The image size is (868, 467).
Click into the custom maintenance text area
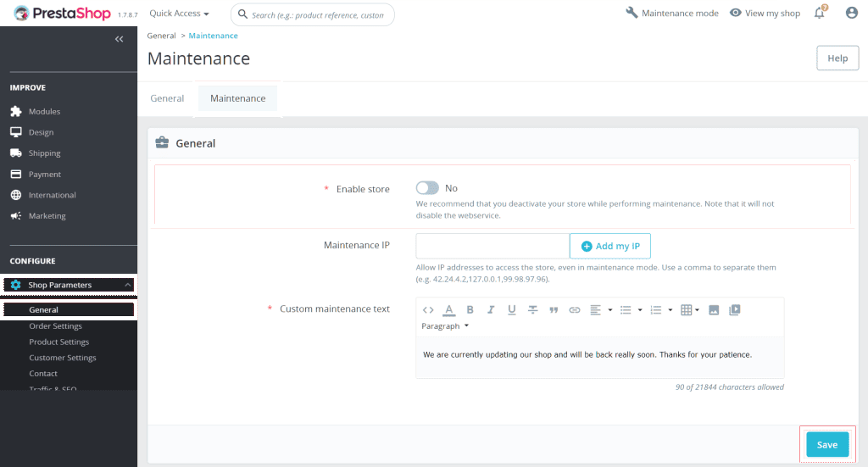coord(600,358)
